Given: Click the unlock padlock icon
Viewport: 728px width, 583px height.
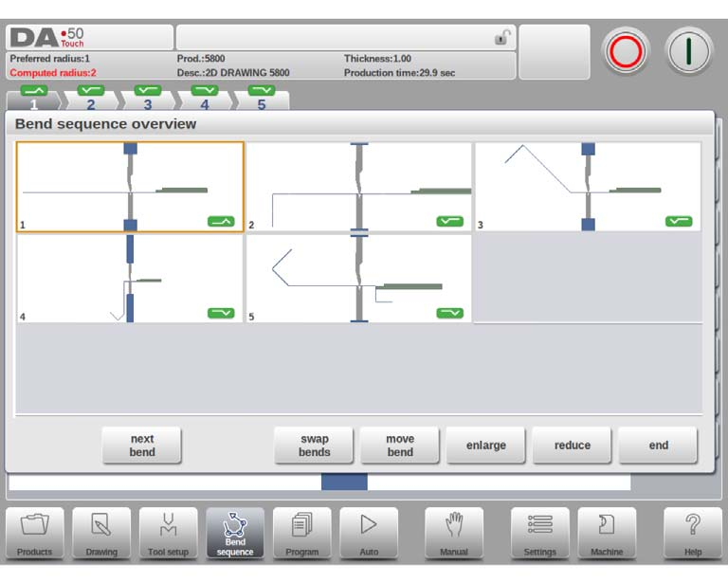Looking at the screenshot, I should 502,37.
